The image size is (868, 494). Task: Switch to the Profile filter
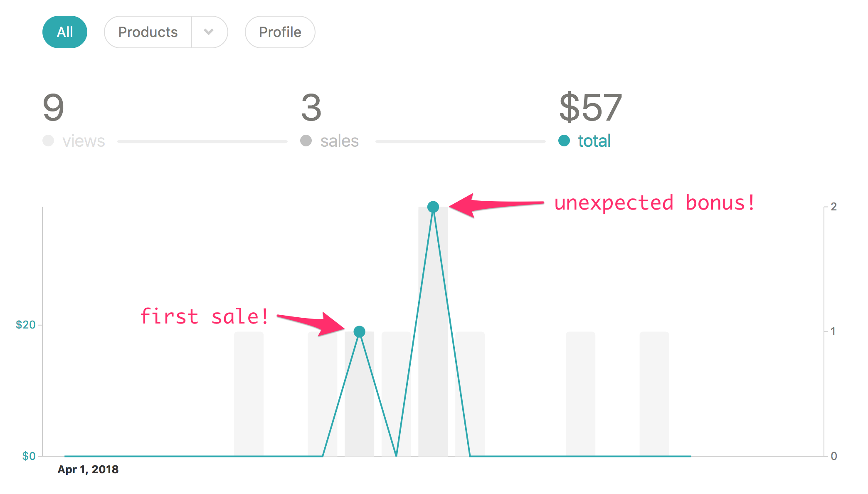[280, 32]
